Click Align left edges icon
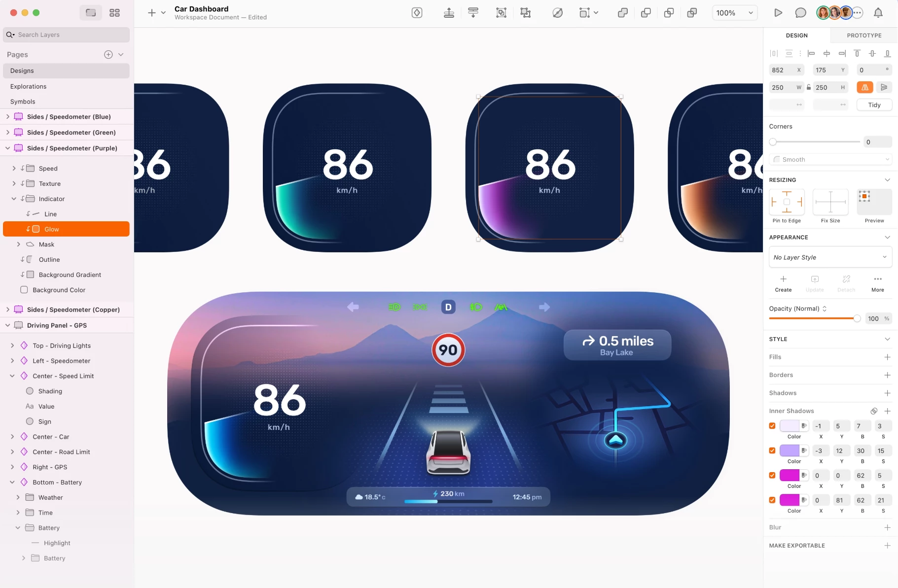Image resolution: width=898 pixels, height=588 pixels. point(811,53)
